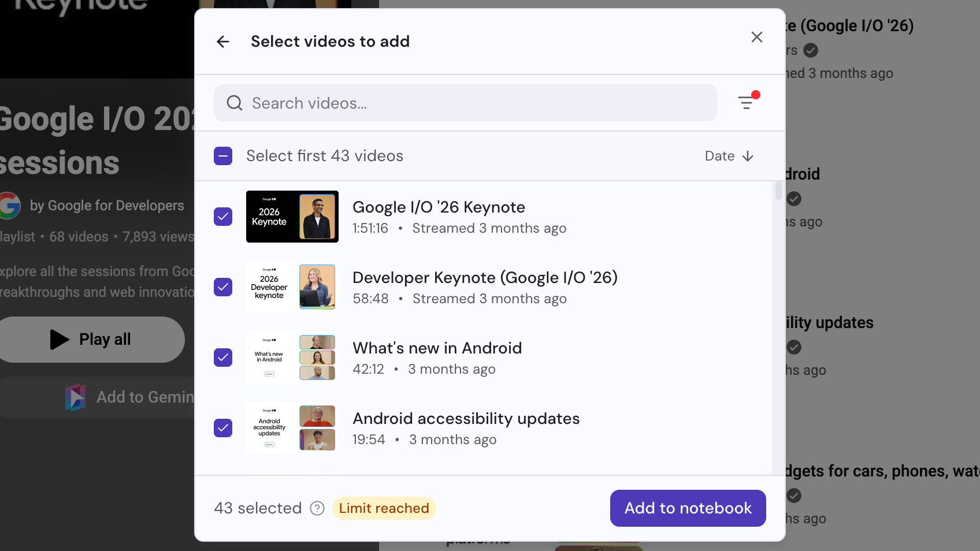Uncheck the Developer Keynote (Google I/O '26) video
The height and width of the screenshot is (551, 980).
(x=223, y=287)
